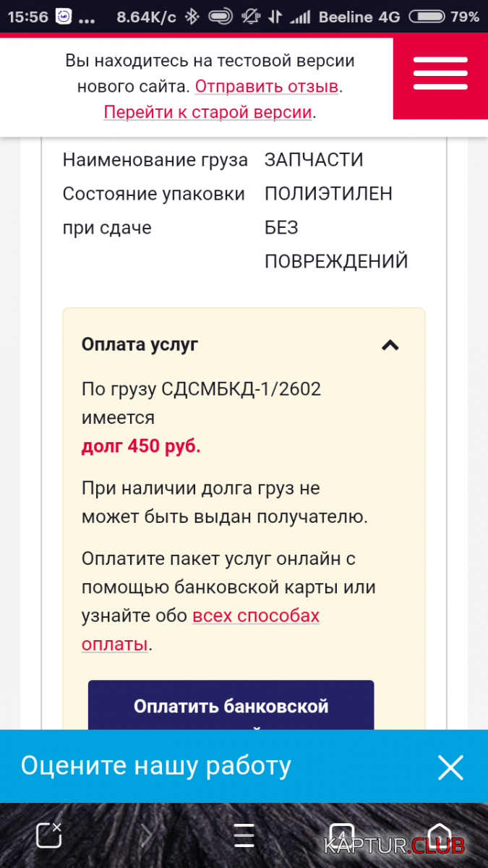Collapse the 'Оплата услуг' section chevron
The image size is (488, 868).
[390, 345]
